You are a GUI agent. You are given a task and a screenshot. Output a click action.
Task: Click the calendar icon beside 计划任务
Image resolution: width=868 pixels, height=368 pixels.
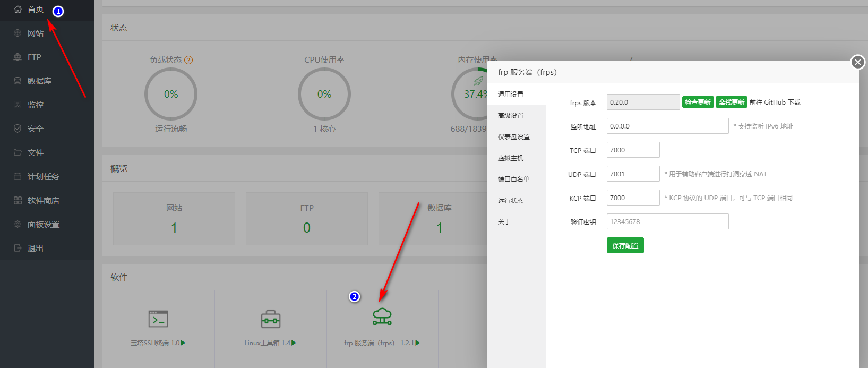click(18, 176)
